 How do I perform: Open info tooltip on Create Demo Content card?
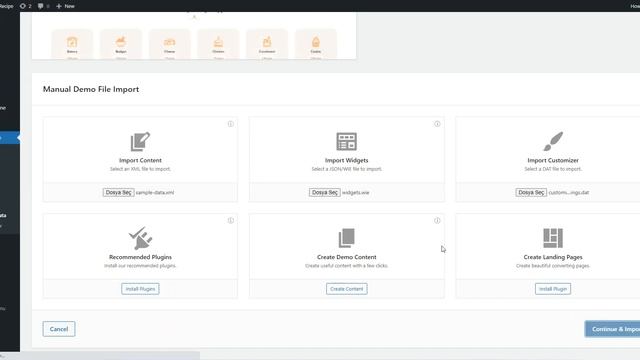437,220
